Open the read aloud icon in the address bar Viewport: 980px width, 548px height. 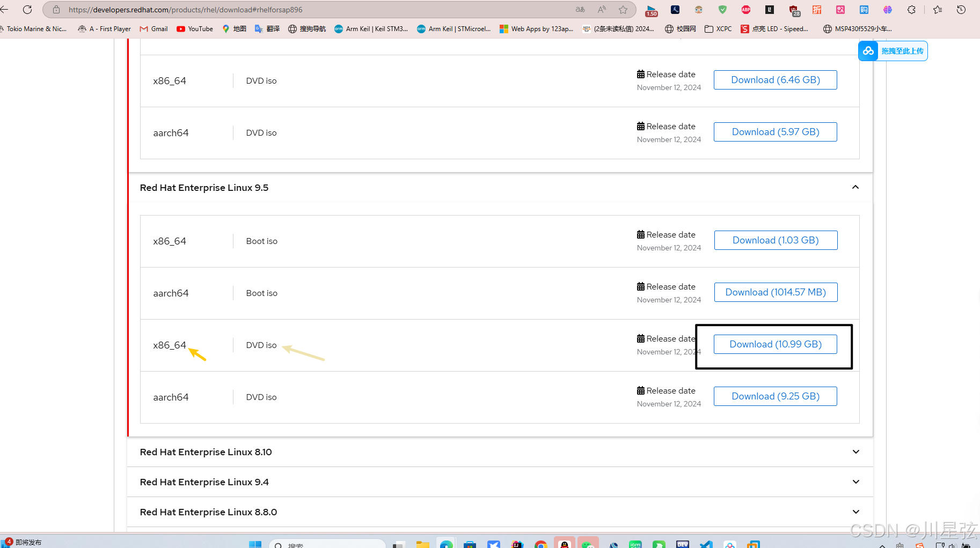tap(602, 10)
